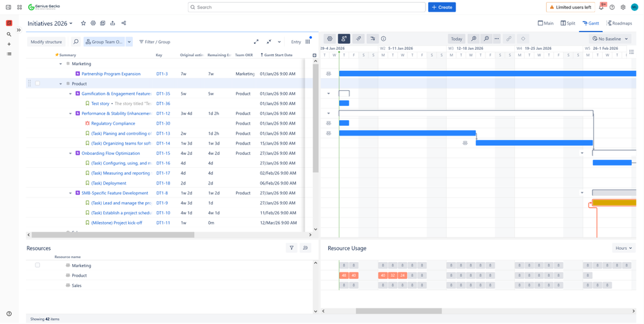Open the more zoom options ellipsis

pyautogui.click(x=497, y=39)
